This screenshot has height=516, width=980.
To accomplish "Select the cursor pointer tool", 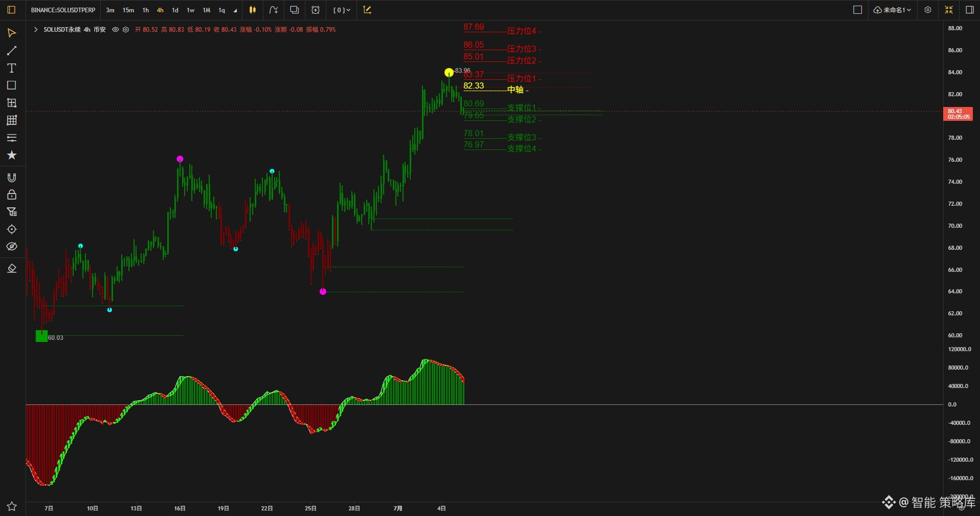I will click(12, 33).
